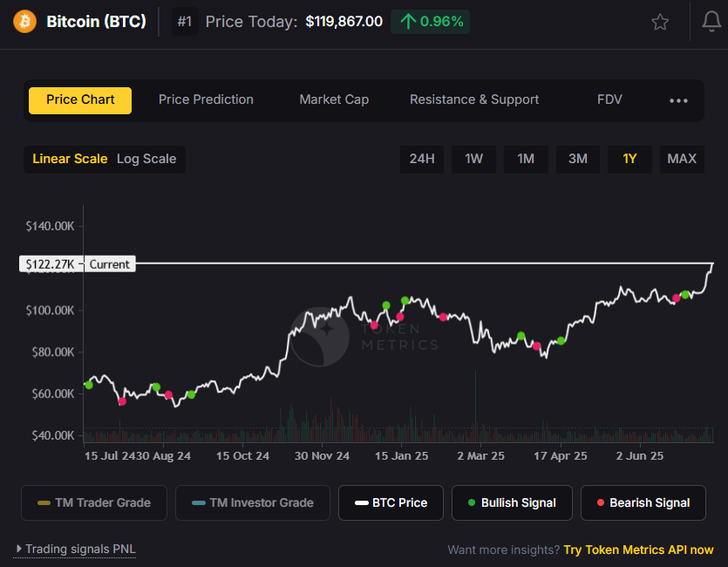Click the first bullish signal dot in July 2024
Screen dimensions: 728x567
click(x=89, y=385)
